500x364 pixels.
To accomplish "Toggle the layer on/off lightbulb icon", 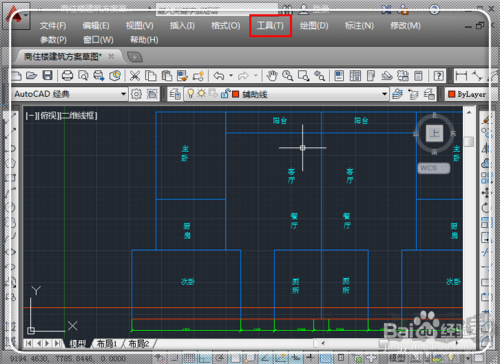I will pos(190,94).
